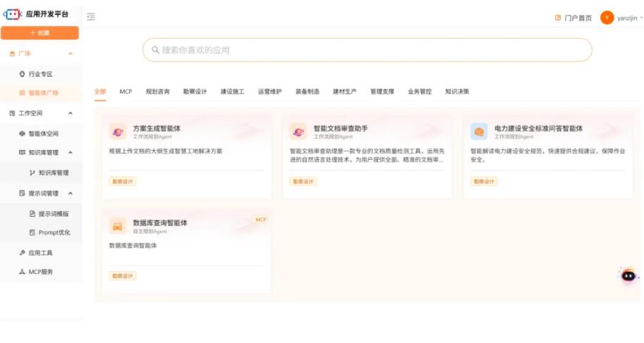The image size is (644, 343).
Task: Click the 智能文档审查助手 card icon
Action: [x=298, y=131]
